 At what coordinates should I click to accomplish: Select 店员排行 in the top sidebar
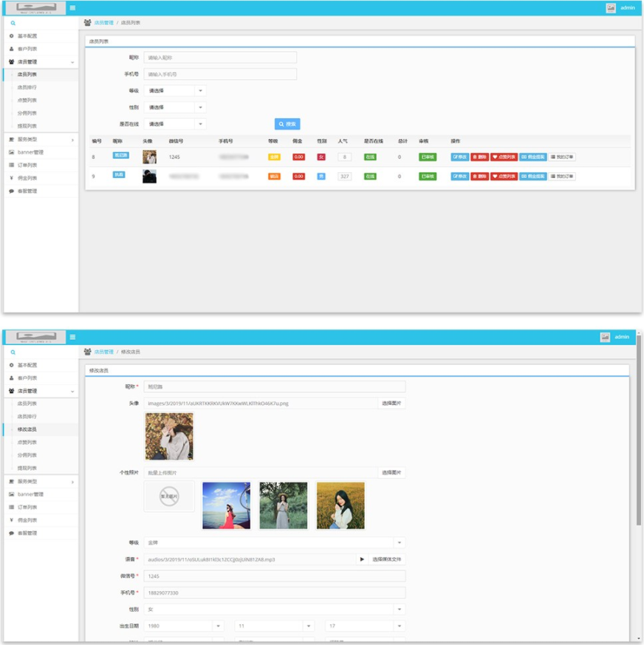(27, 87)
